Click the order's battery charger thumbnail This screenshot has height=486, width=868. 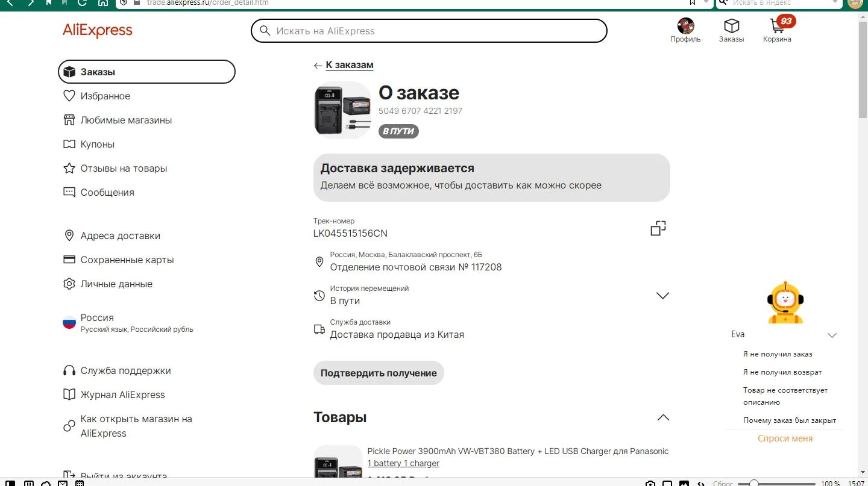pyautogui.click(x=342, y=110)
